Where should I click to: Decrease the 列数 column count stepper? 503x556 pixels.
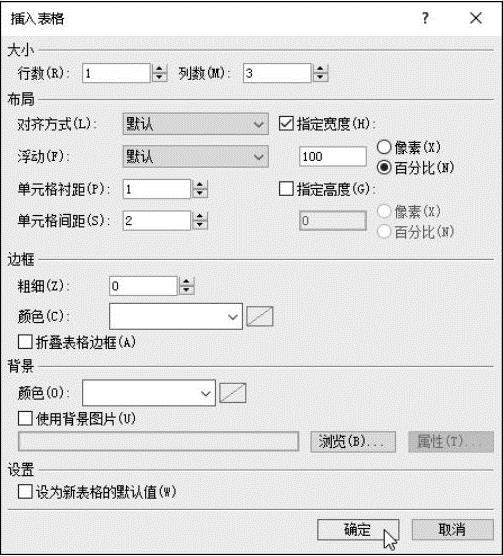[x=320, y=77]
